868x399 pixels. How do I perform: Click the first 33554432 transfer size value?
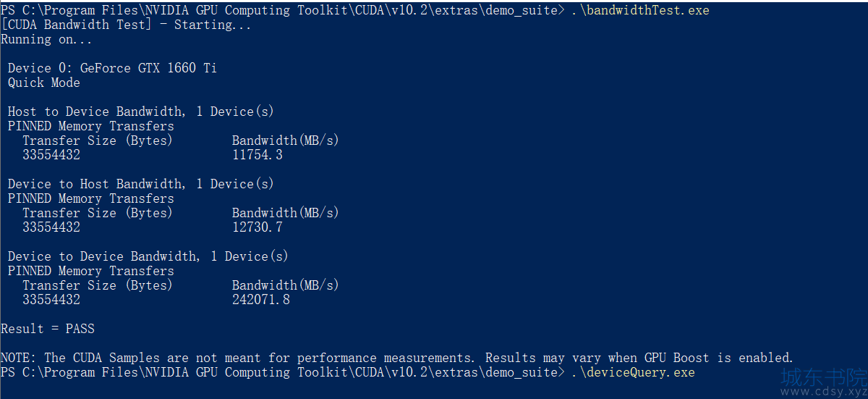point(51,155)
